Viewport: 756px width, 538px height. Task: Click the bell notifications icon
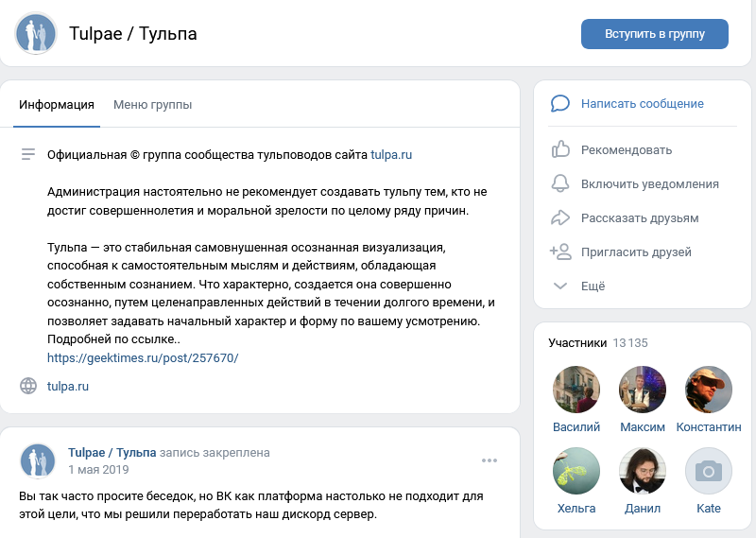pyautogui.click(x=560, y=183)
